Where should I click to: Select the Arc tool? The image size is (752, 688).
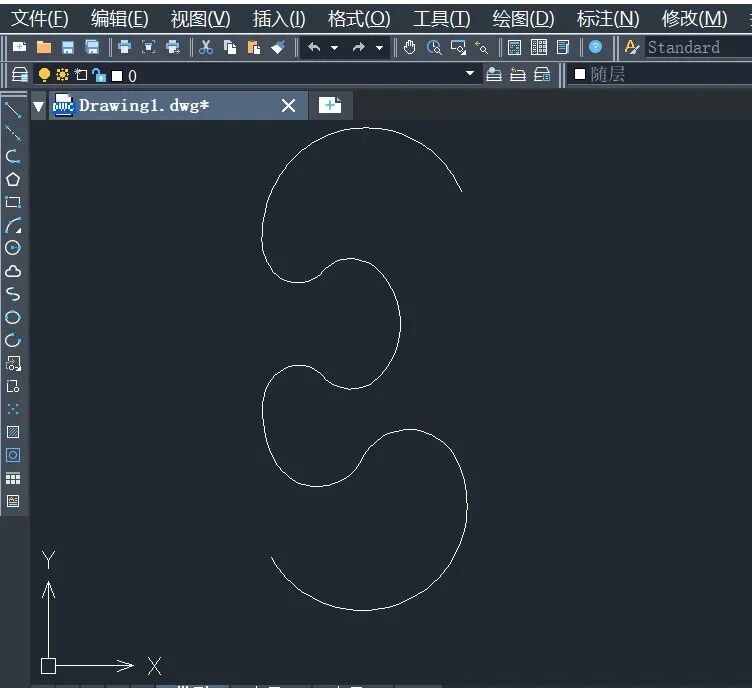tap(13, 225)
